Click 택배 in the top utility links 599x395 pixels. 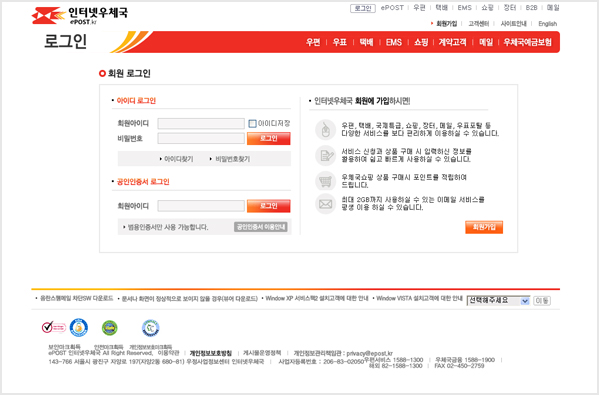[x=442, y=8]
